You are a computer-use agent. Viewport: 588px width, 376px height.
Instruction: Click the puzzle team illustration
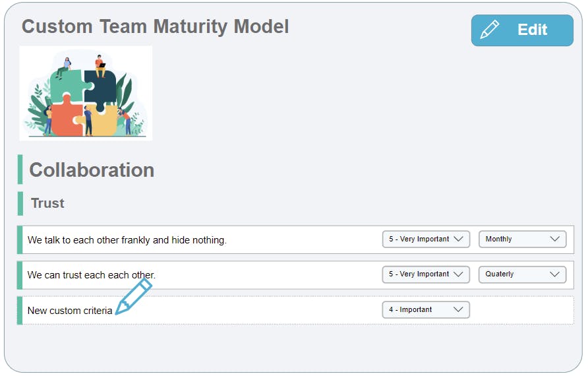pos(86,93)
